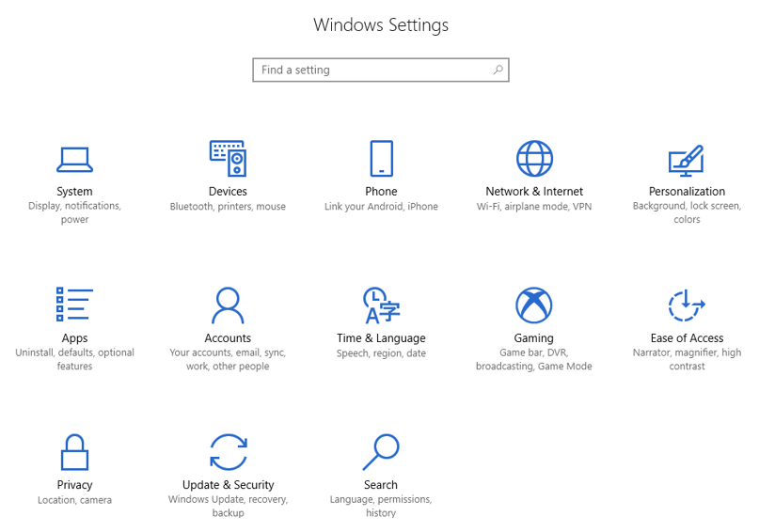Click the 'Bluetooth, printers, mouse' description text

tap(228, 207)
